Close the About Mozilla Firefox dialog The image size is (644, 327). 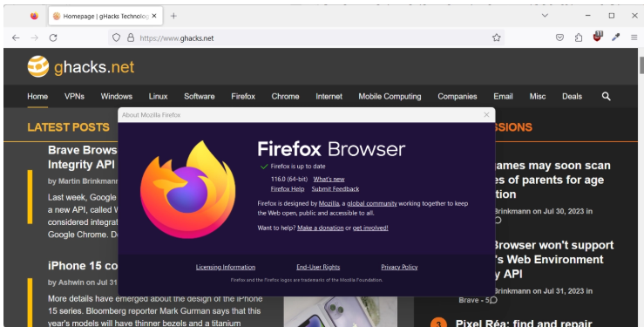click(x=486, y=115)
